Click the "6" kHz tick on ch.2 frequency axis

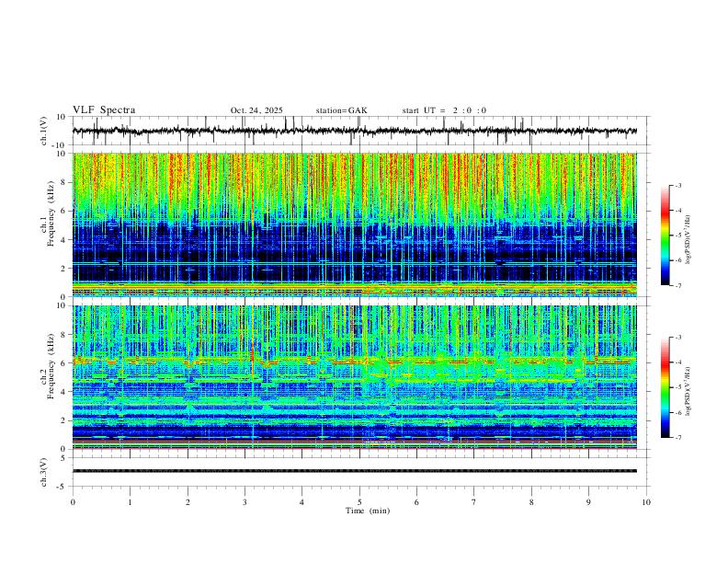click(64, 362)
